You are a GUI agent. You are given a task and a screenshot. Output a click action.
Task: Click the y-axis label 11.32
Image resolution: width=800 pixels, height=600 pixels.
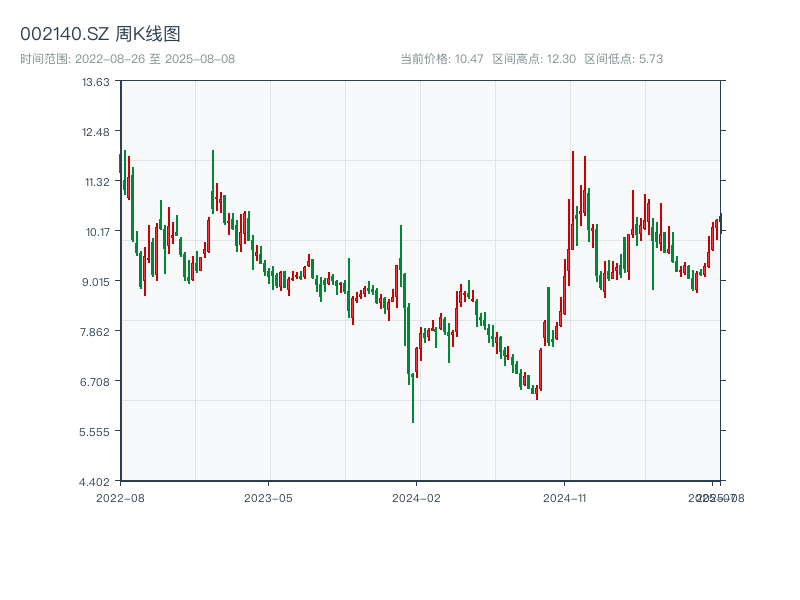pyautogui.click(x=97, y=182)
